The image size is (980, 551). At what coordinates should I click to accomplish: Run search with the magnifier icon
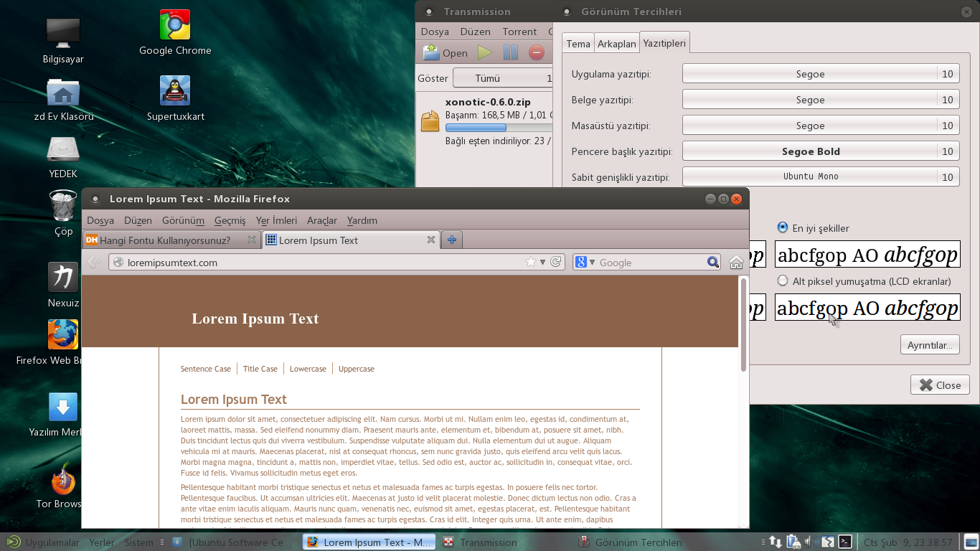coord(713,262)
